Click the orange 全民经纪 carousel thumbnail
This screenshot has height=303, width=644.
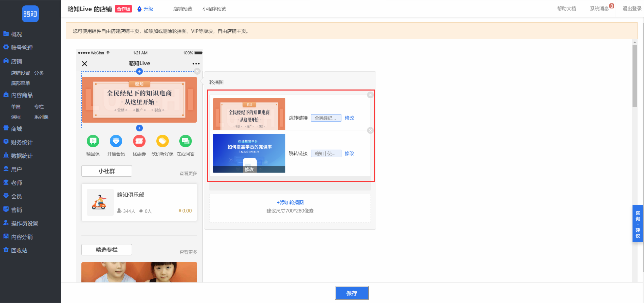249,114
